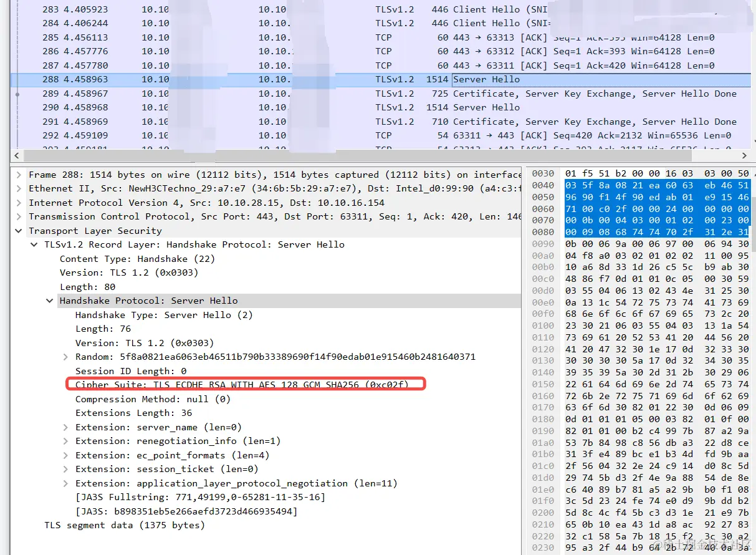Select packet 289 Certificate row
The height and width of the screenshot is (555, 756).
[380, 94]
